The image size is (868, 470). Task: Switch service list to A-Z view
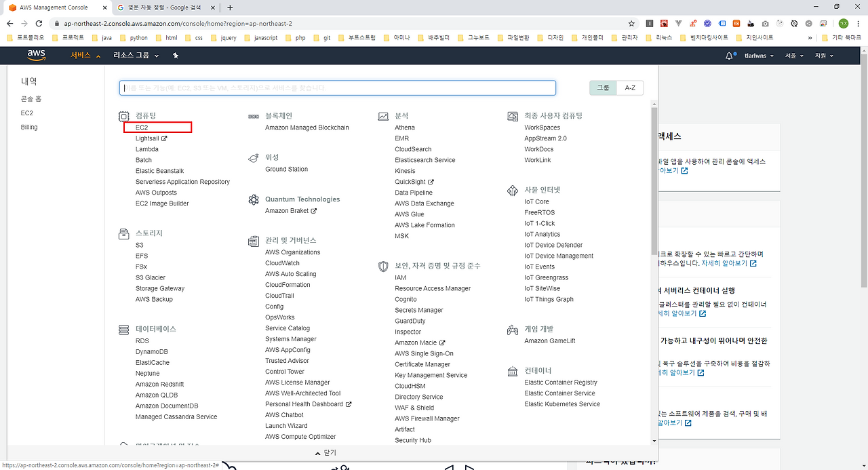pos(630,87)
